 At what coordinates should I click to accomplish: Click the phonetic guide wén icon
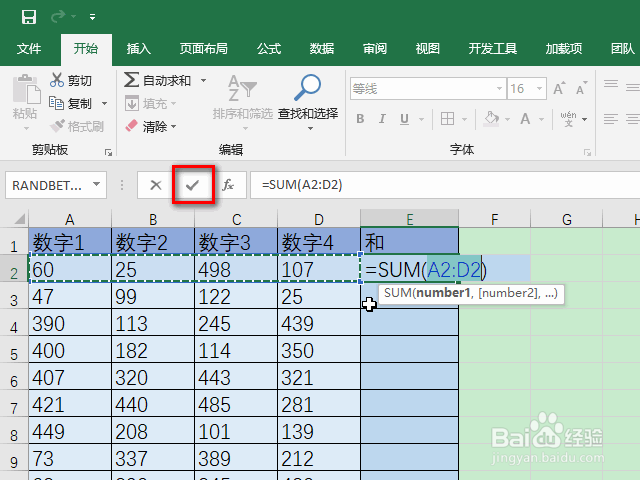point(568,119)
